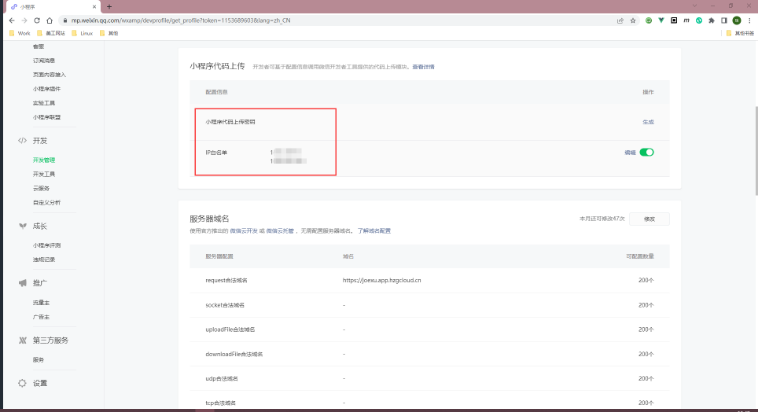758x413 pixels.
Task: Select 流量主 under 推广
Action: click(x=41, y=302)
